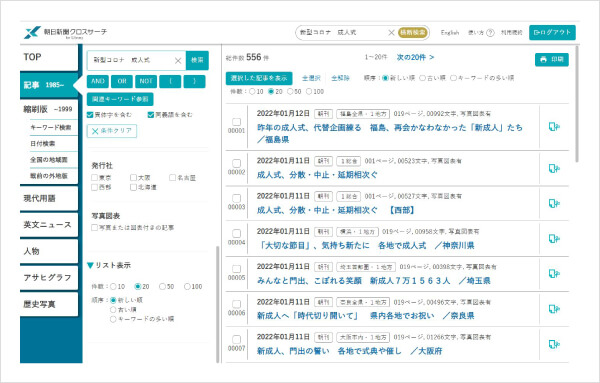
Task: Switch language via English link
Action: (x=450, y=33)
